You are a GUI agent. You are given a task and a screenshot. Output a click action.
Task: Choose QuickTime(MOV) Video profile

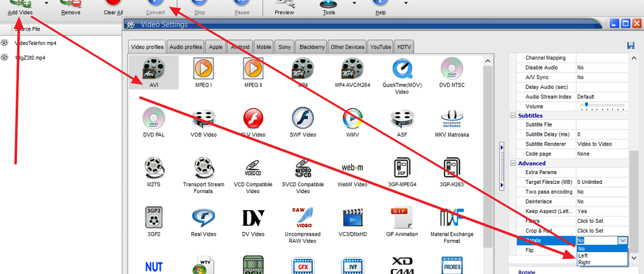[402, 76]
